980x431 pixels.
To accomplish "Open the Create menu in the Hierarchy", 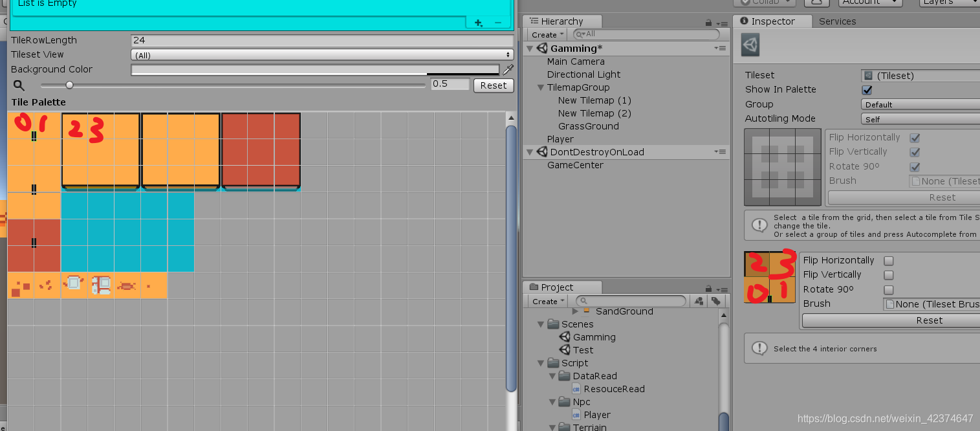I will (x=545, y=34).
